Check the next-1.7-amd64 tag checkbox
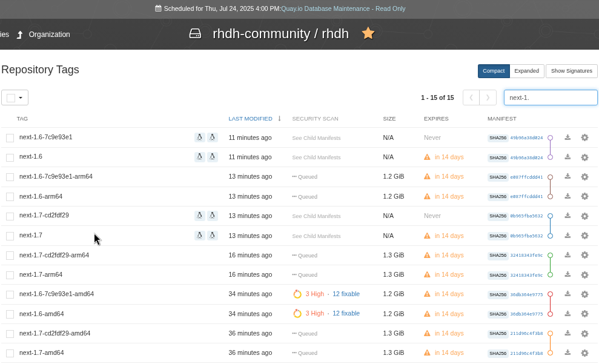The image size is (599, 364). pyautogui.click(x=10, y=353)
